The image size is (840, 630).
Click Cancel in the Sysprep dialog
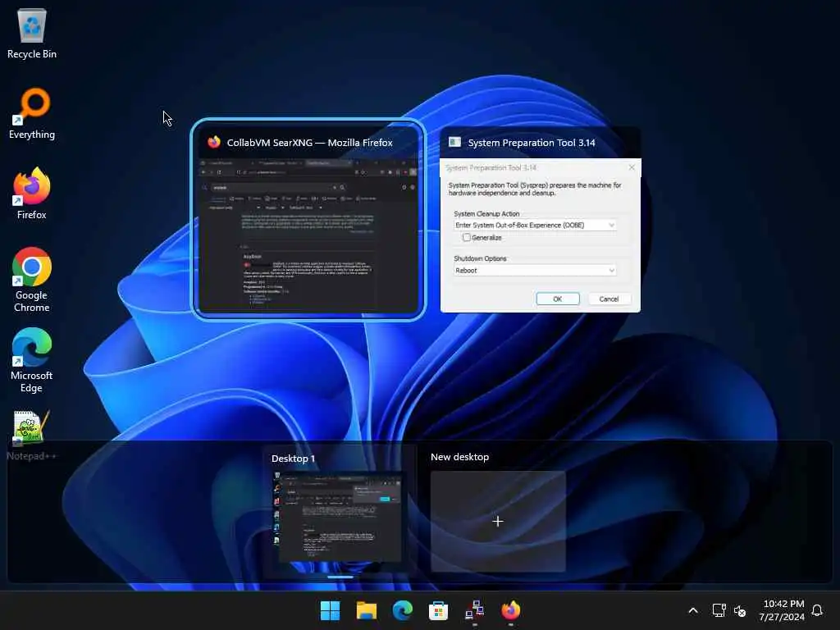[x=609, y=299]
